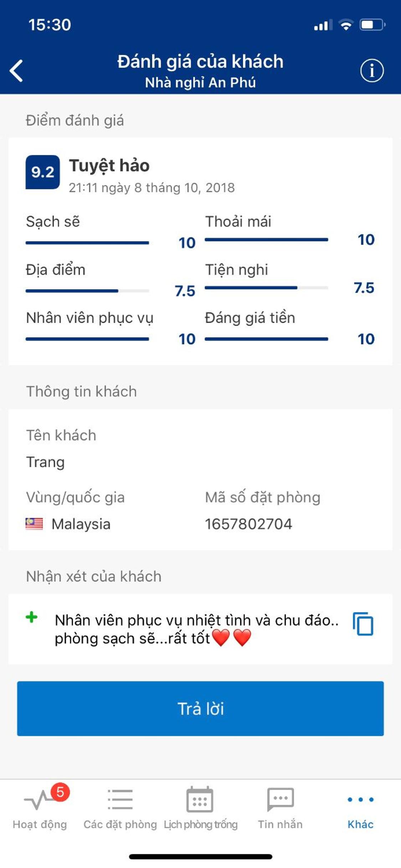Tap the back arrow icon
Screen dimensions: 401x868
click(x=17, y=71)
